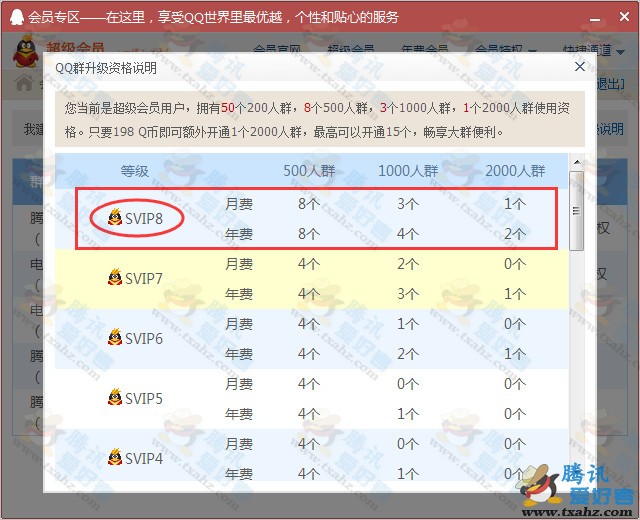Click 年费 in the SVIP7 row
This screenshot has width=640, height=520.
pos(239,294)
